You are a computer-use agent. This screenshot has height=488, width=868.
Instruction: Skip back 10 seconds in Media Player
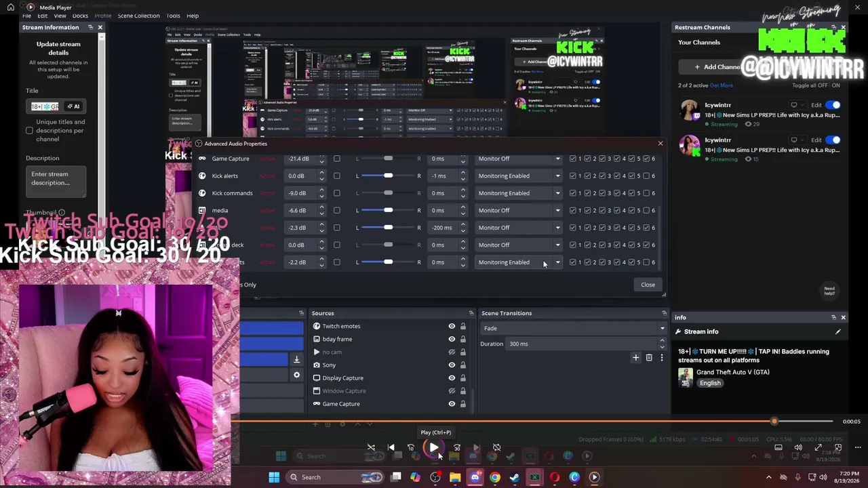[410, 447]
